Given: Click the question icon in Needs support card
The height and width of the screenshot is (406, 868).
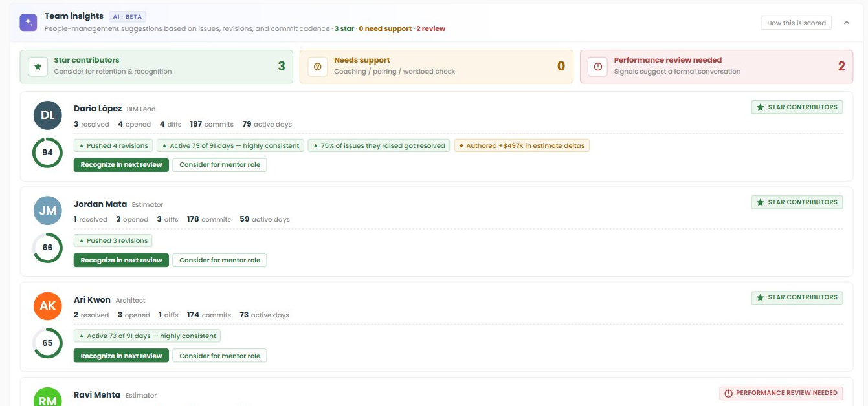Looking at the screenshot, I should [x=318, y=67].
